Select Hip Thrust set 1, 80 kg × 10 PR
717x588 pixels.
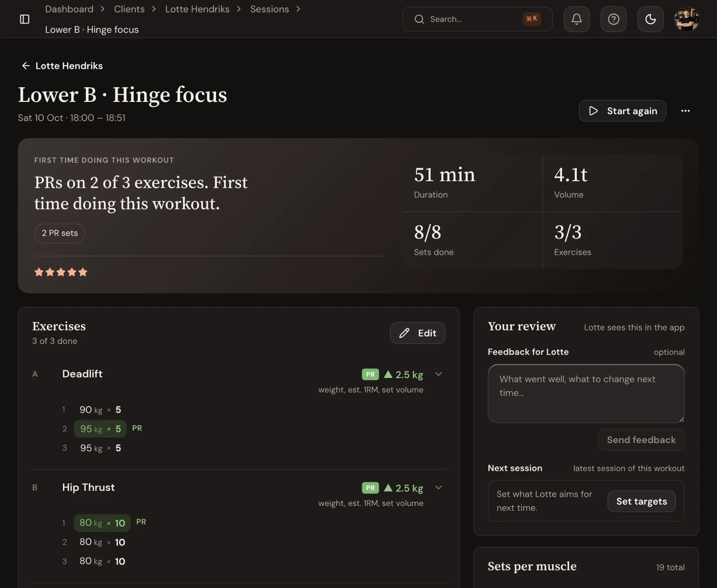102,523
